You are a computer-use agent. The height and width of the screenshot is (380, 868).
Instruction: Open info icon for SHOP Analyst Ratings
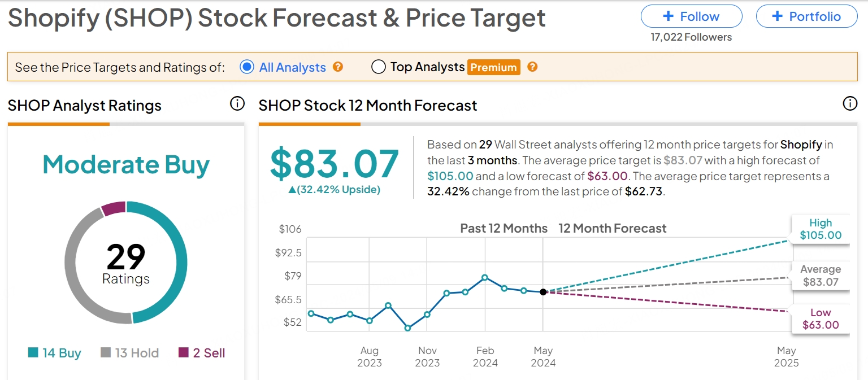(x=237, y=104)
